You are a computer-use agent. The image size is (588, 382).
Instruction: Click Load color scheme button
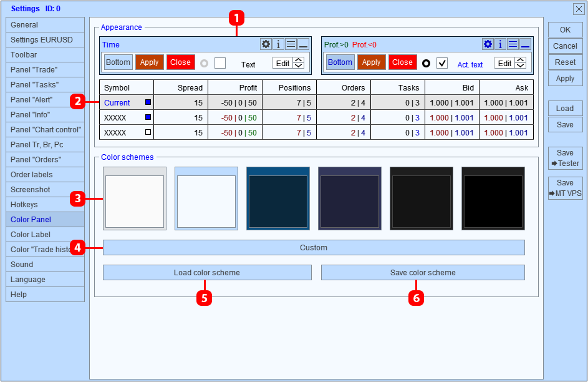(x=207, y=272)
